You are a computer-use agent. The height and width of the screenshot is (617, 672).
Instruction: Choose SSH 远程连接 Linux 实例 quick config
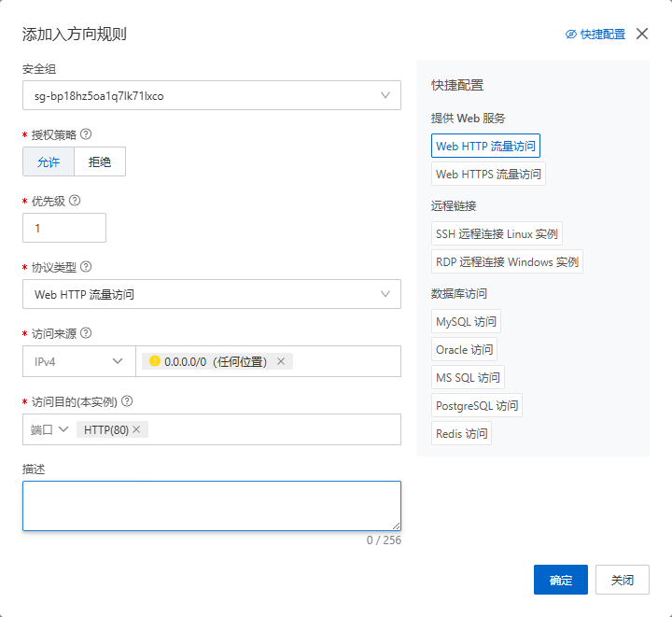click(x=497, y=233)
